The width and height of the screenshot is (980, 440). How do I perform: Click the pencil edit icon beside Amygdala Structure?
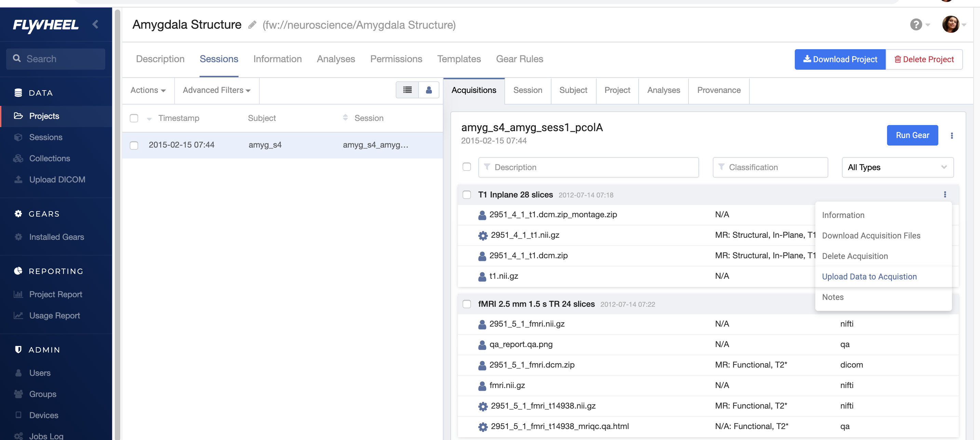[252, 25]
